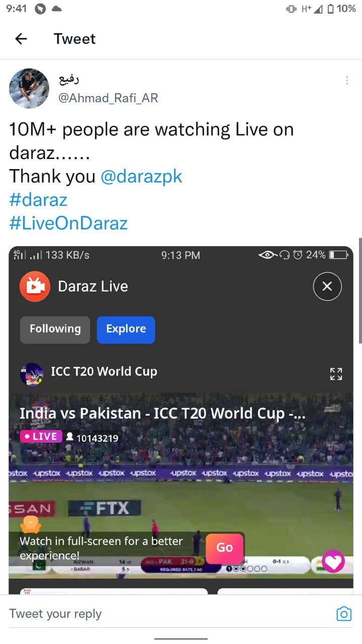Image resolution: width=362 pixels, height=644 pixels.
Task: Tap the Daraz Live logo icon
Action: (35, 286)
